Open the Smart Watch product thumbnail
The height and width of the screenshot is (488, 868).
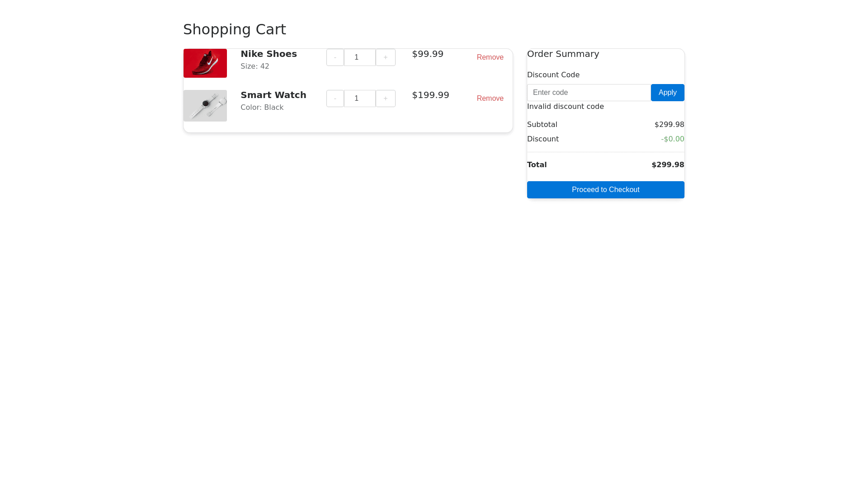point(205,106)
